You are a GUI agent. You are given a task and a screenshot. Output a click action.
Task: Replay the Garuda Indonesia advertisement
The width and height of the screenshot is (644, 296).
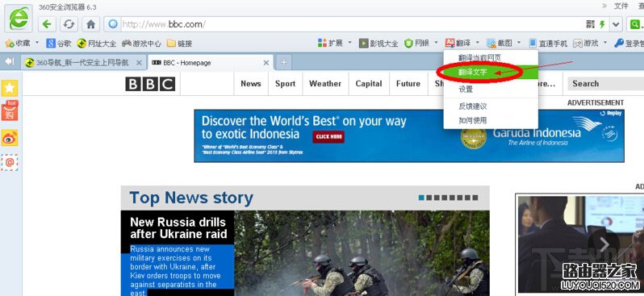point(611,113)
